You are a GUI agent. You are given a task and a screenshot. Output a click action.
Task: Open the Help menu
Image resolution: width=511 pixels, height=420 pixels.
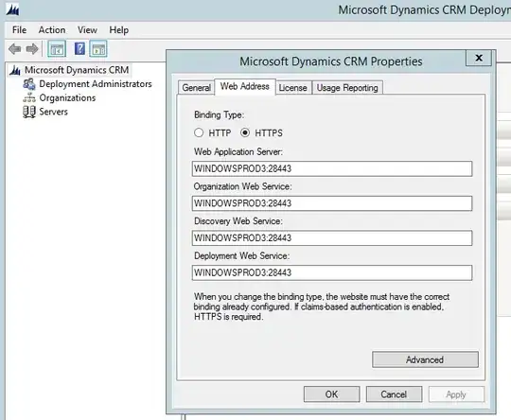point(118,30)
